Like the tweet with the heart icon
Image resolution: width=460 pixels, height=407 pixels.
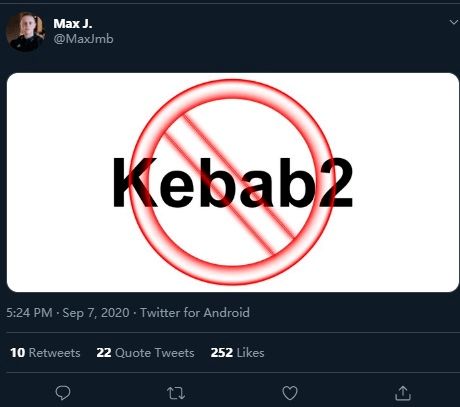(x=290, y=393)
